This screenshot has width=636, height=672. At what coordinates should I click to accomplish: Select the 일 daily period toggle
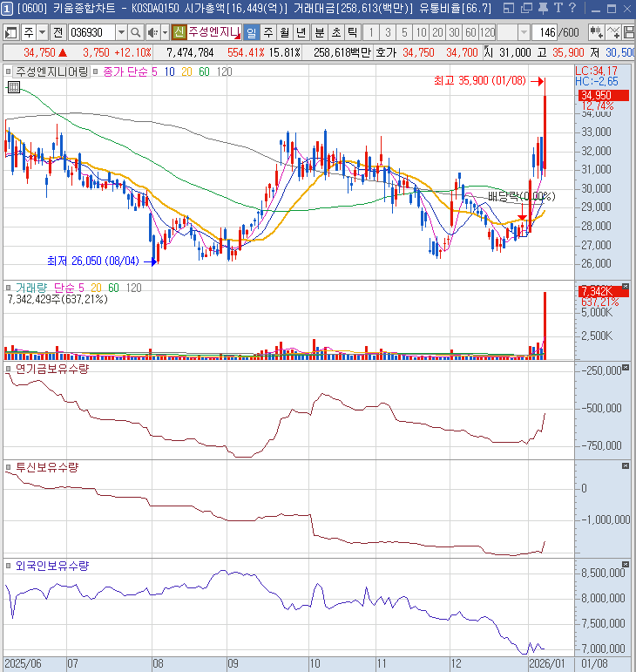[x=251, y=32]
